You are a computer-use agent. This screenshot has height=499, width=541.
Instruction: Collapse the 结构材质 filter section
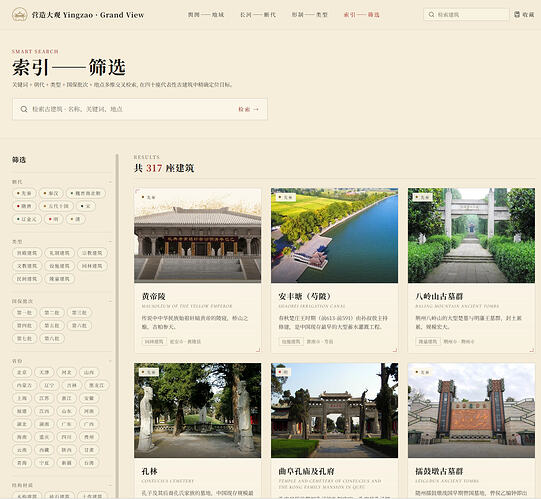point(110,485)
